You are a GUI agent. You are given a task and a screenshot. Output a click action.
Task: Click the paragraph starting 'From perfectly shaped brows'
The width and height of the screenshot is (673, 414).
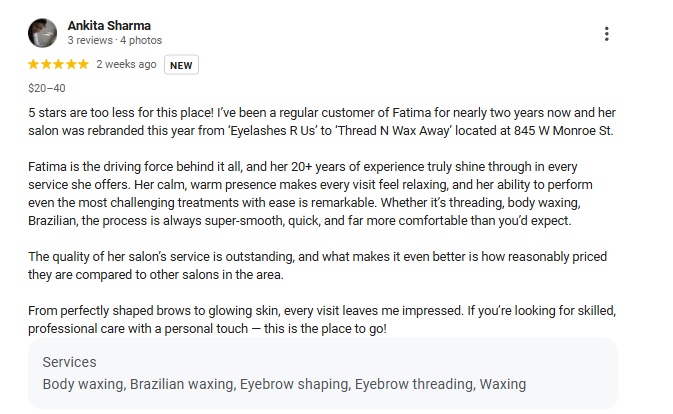(x=320, y=320)
